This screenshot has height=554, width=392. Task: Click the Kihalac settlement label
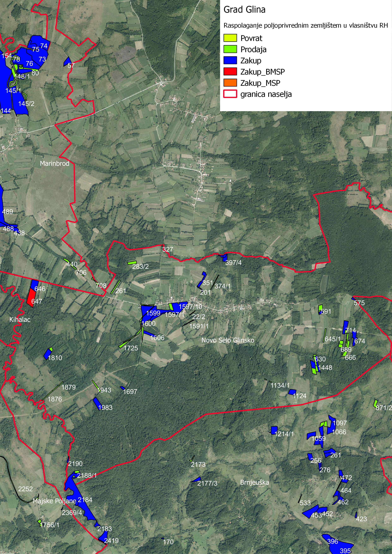coord(20,320)
